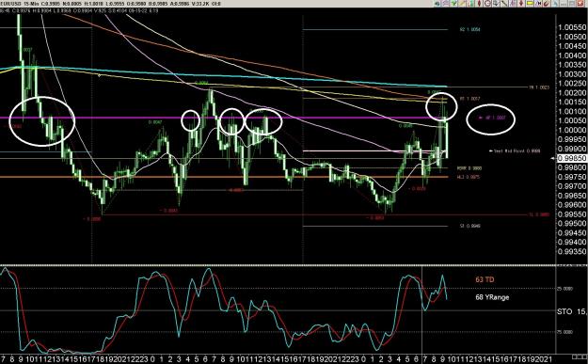Click the downward arrow toolbar icon
This screenshot has height=364, width=588.
[496, 4]
